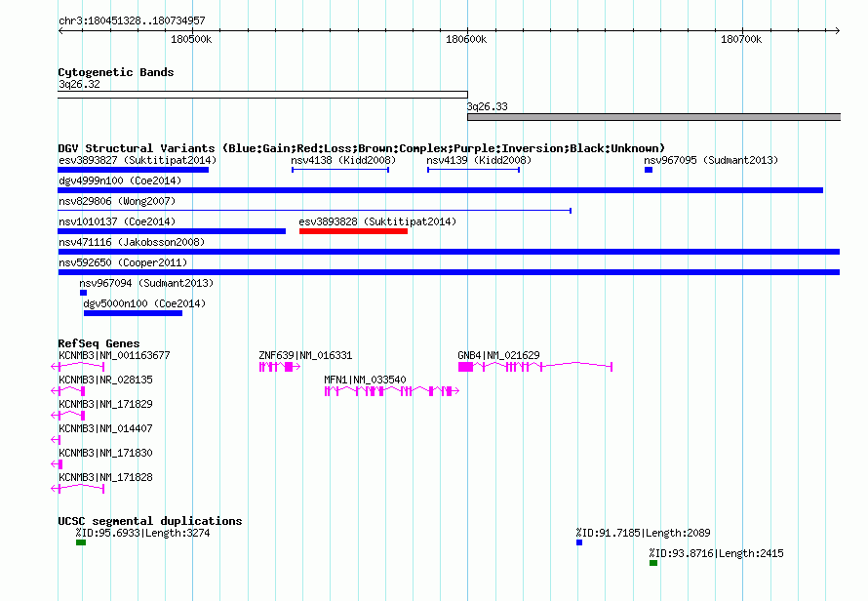
Task: Click the dgv5000n100 (Coe2014) blue bar
Action: (133, 313)
